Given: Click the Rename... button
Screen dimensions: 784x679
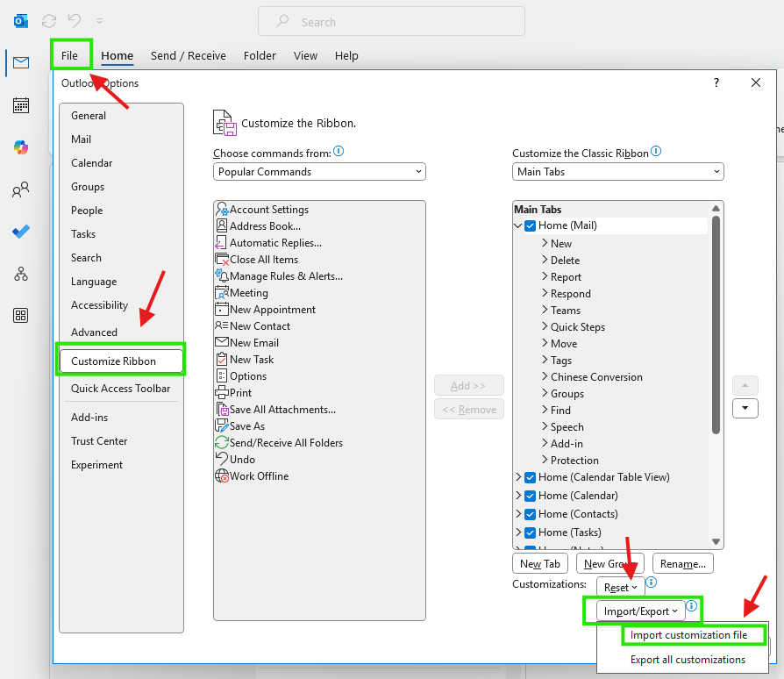Looking at the screenshot, I should click(682, 563).
